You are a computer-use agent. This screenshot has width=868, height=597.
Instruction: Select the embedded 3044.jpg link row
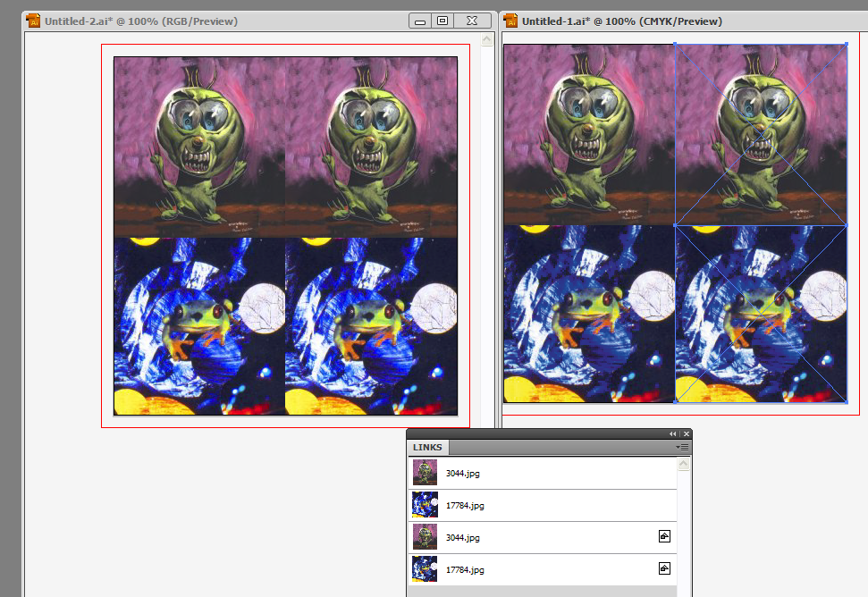click(543, 537)
